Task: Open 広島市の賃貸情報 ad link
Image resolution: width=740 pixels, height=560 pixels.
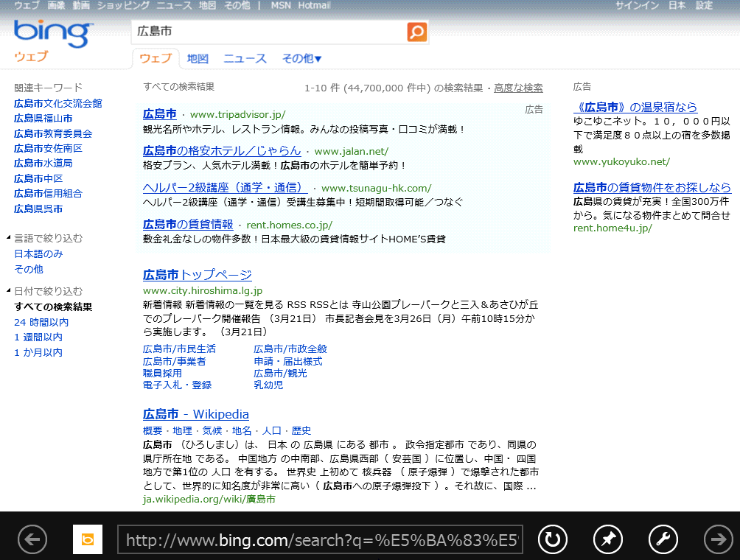Action: [x=188, y=225]
